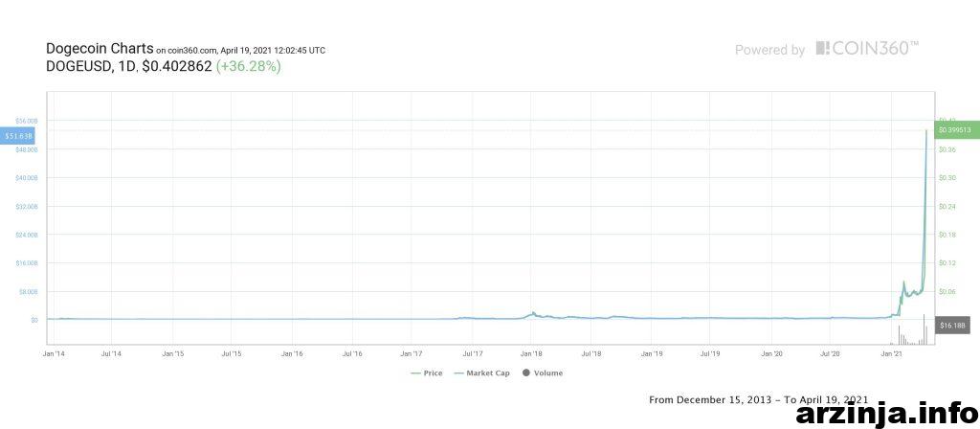Open the Powered by COIN360 link
Image resolution: width=980 pixels, height=429 pixels.
827,49
